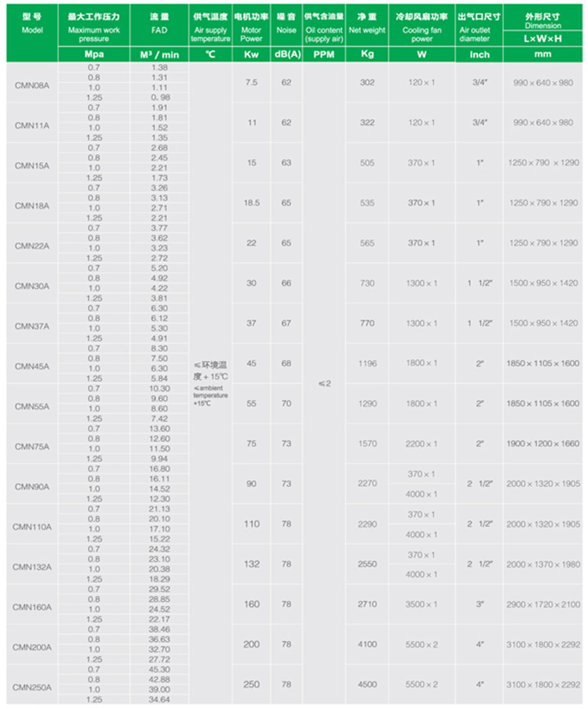Select the Air outlet diameter header
The height and width of the screenshot is (709, 588).
click(479, 25)
